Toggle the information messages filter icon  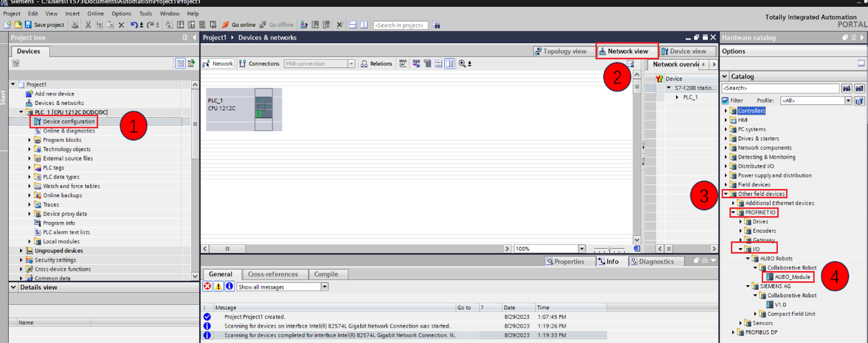click(x=229, y=287)
